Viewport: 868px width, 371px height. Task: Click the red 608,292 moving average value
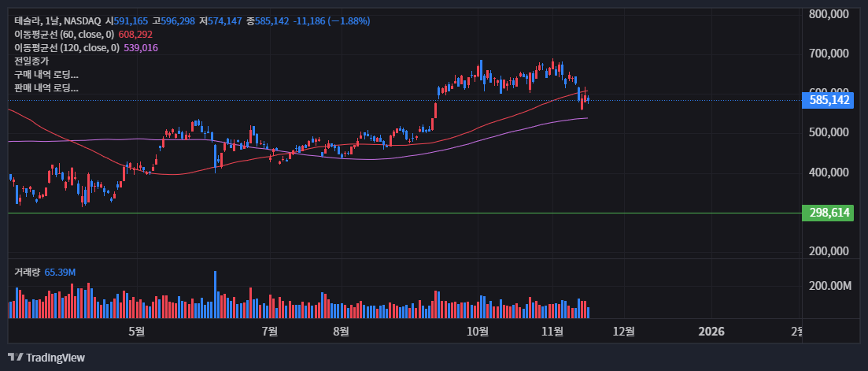pyautogui.click(x=135, y=35)
